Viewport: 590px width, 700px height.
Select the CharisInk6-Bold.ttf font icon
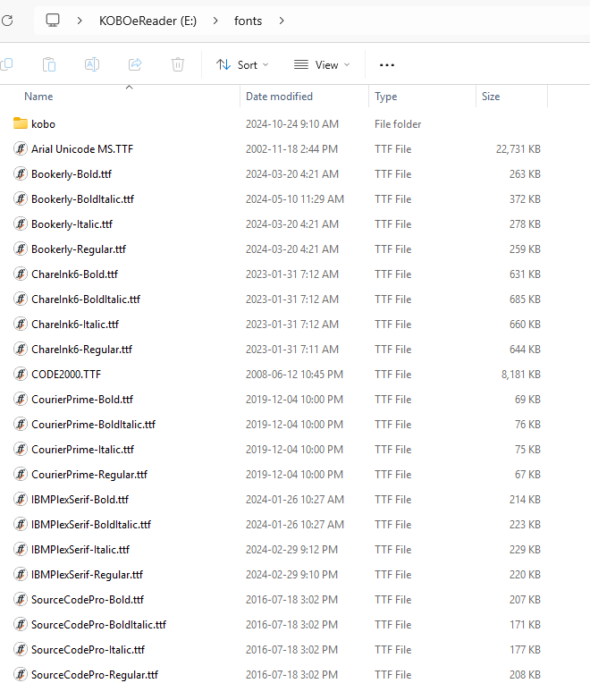(x=21, y=274)
